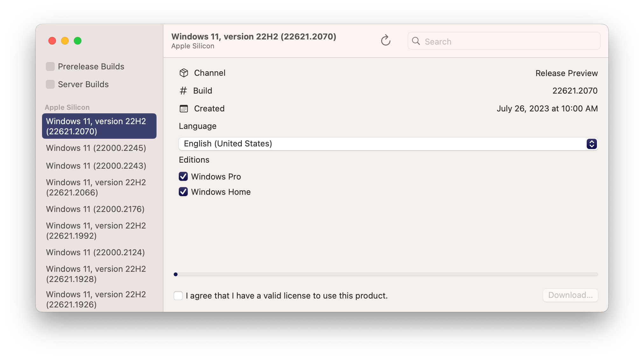This screenshot has height=359, width=644.
Task: Check the valid license agreement checkbox
Action: [x=178, y=295]
